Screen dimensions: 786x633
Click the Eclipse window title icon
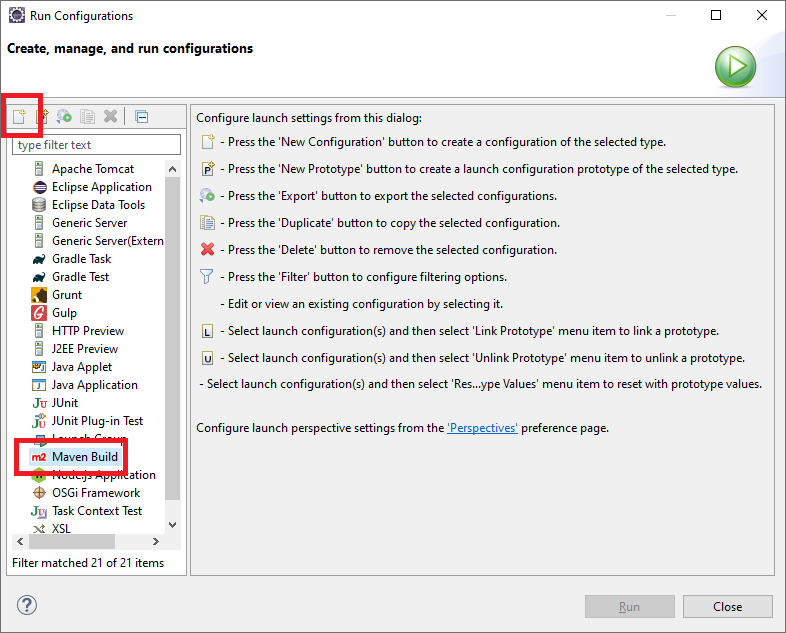coord(17,16)
